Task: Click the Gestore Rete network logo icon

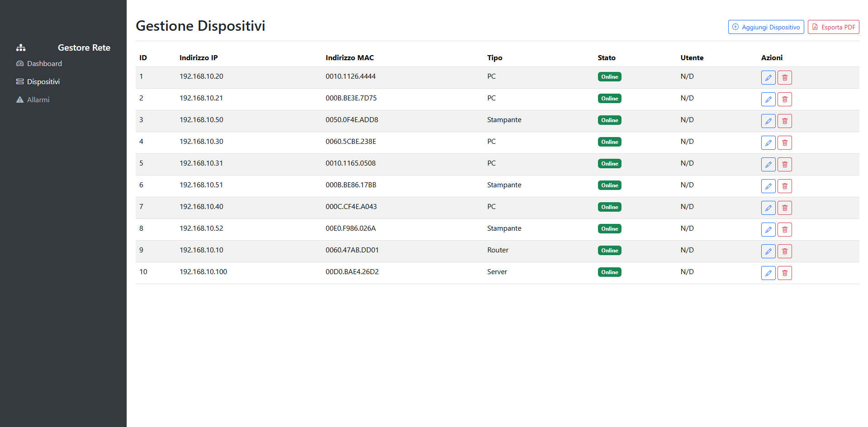Action: [x=21, y=47]
